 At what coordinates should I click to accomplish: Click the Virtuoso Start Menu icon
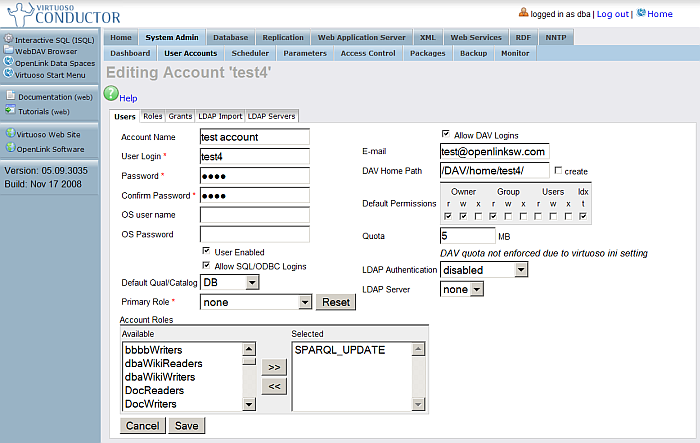(8, 74)
